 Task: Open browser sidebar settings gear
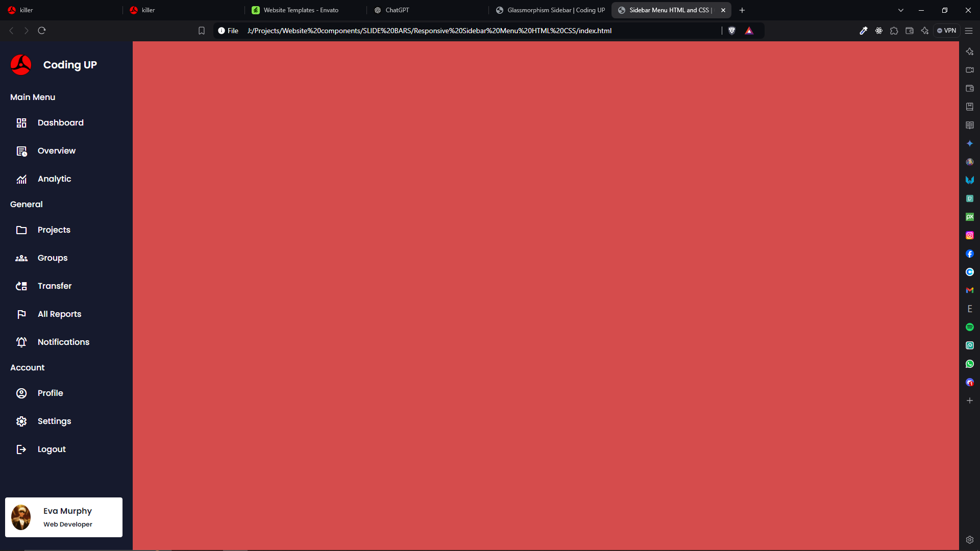coord(970,540)
